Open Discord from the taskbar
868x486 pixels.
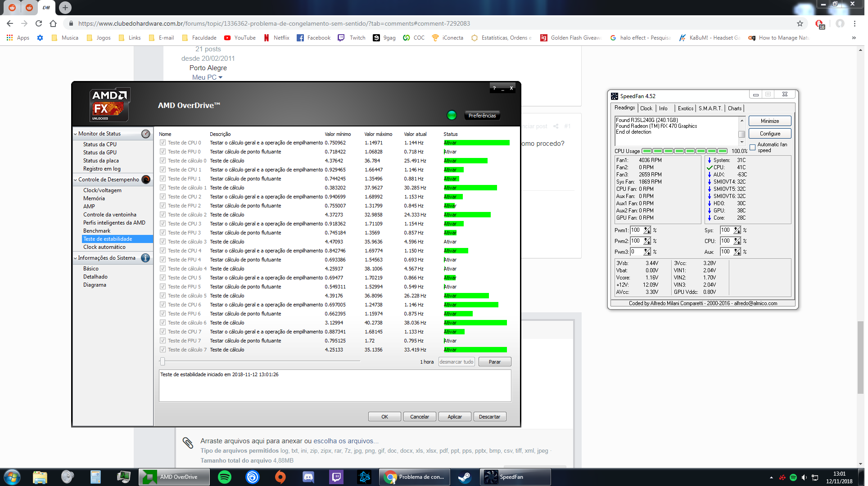pyautogui.click(x=308, y=477)
